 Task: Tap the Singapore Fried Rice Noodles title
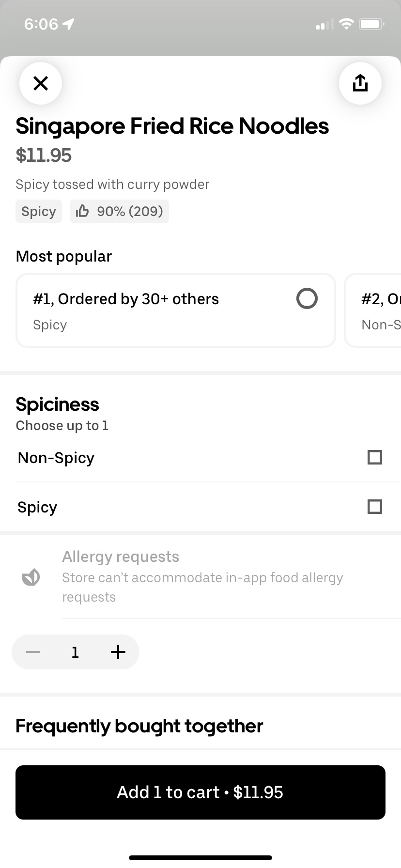[172, 126]
